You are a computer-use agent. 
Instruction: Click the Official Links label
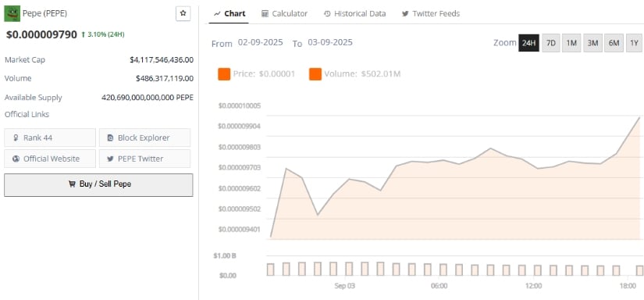(x=27, y=115)
